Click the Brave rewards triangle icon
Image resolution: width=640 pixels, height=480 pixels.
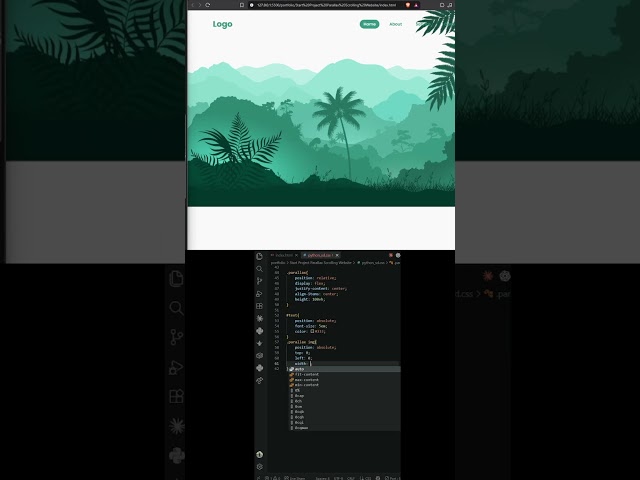(416, 5)
